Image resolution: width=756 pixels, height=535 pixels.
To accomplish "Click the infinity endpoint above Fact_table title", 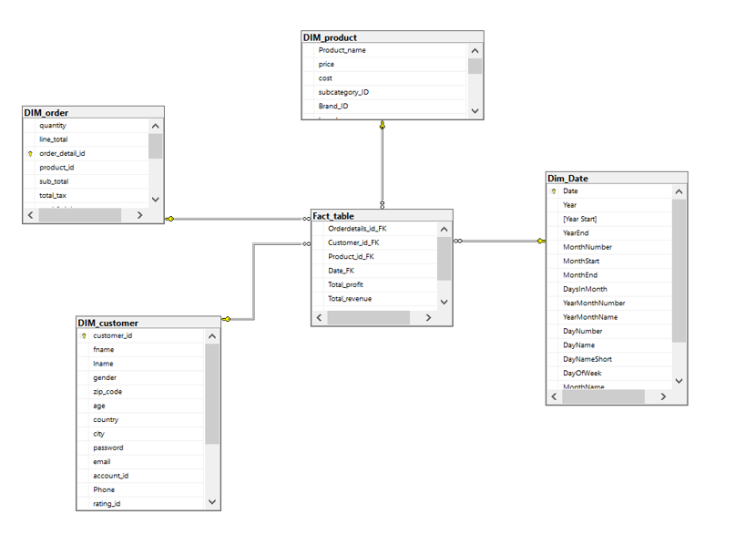I will 383,204.
